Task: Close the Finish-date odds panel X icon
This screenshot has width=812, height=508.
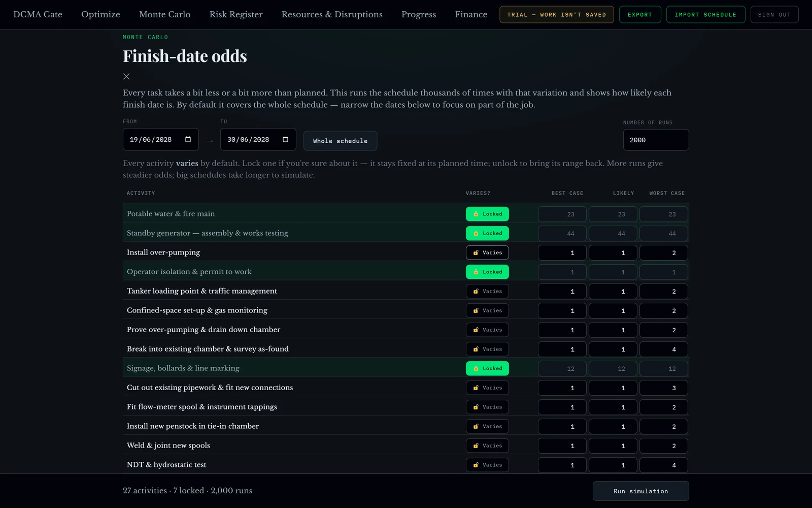Action: tap(126, 77)
